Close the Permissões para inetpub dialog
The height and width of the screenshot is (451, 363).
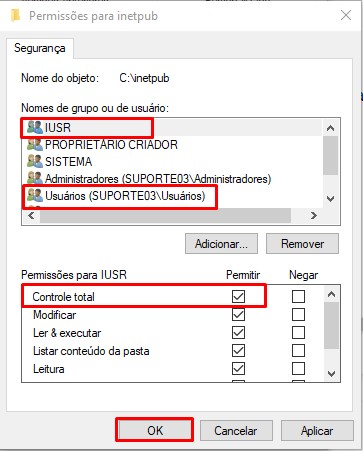[346, 15]
